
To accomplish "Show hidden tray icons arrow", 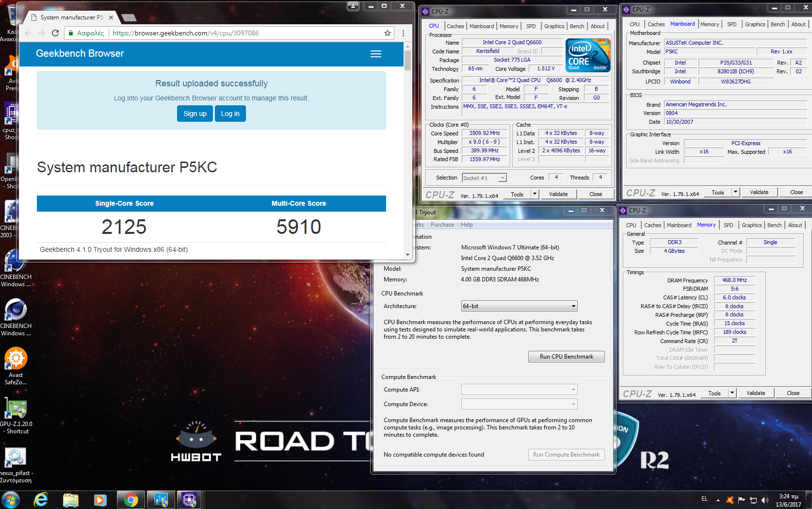I will coord(718,500).
